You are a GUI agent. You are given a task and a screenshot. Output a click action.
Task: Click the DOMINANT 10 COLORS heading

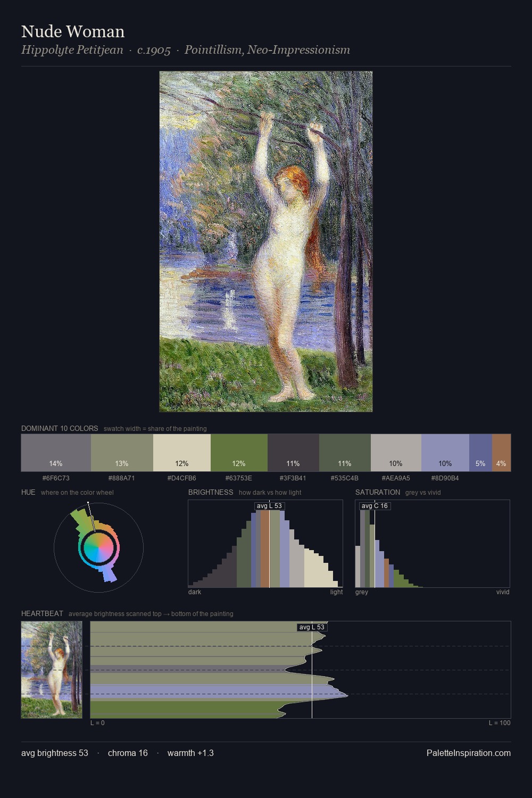[x=60, y=428]
